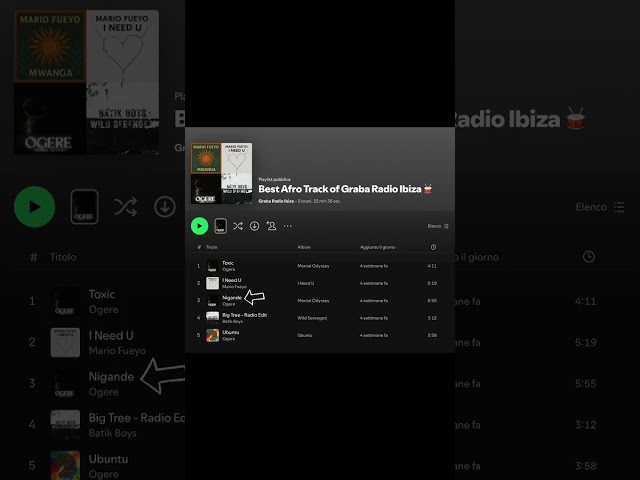Click the added date in the Big Tree row
This screenshot has height=480, width=640.
[374, 318]
